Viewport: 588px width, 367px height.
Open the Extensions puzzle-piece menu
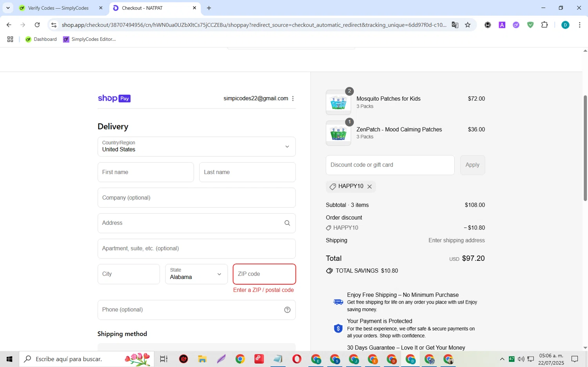click(x=544, y=25)
